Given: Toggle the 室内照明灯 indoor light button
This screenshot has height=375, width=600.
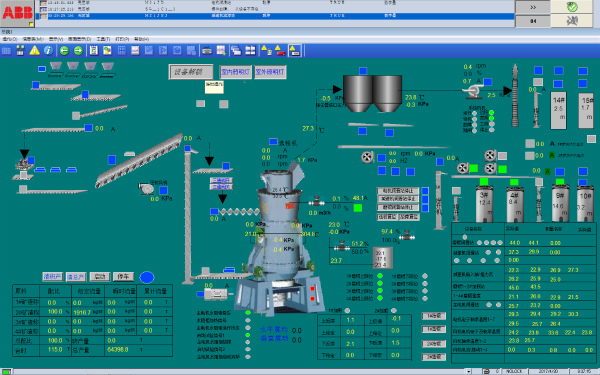Looking at the screenshot, I should pyautogui.click(x=236, y=72).
